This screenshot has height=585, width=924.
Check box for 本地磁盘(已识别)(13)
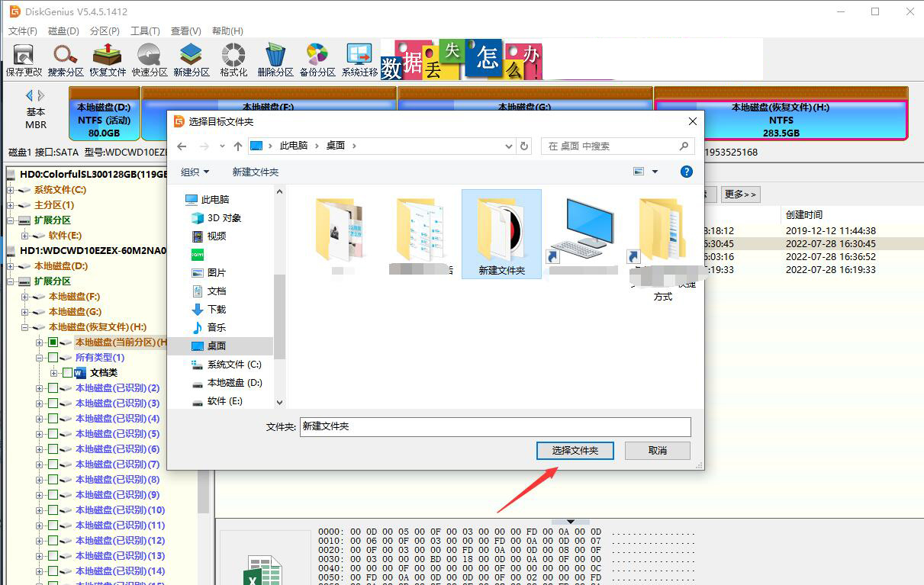[53, 556]
